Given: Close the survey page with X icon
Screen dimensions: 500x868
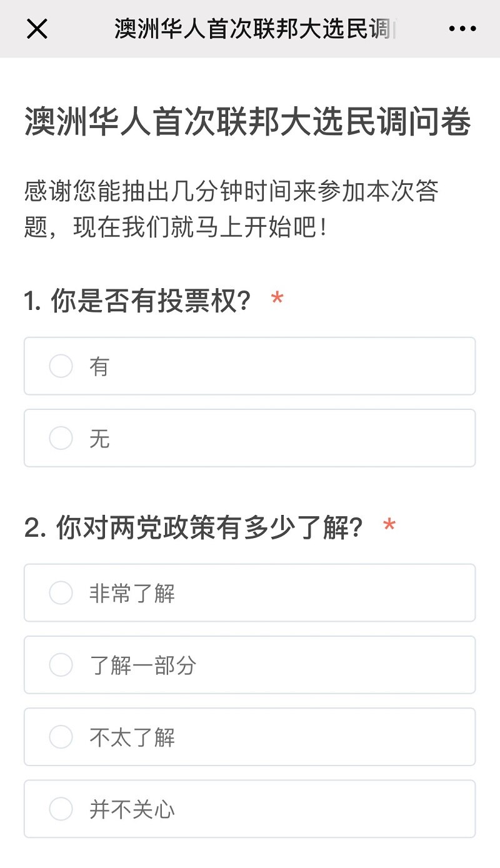Looking at the screenshot, I should point(37,29).
